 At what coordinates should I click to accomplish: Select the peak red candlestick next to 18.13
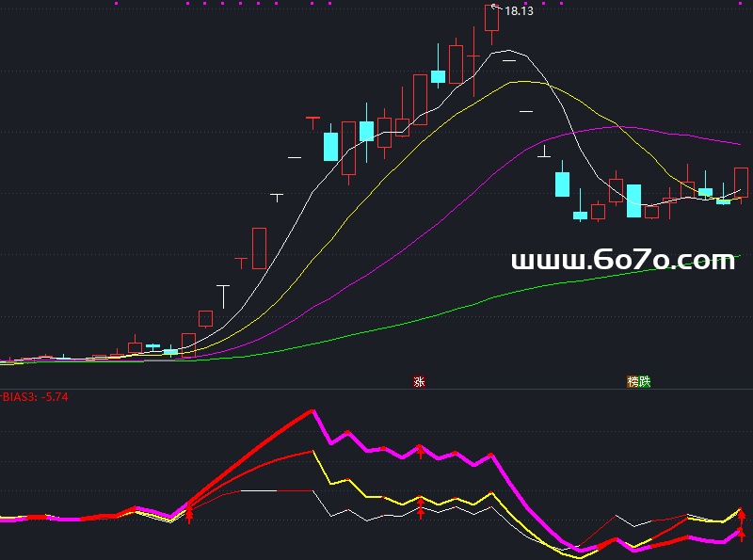[491, 19]
